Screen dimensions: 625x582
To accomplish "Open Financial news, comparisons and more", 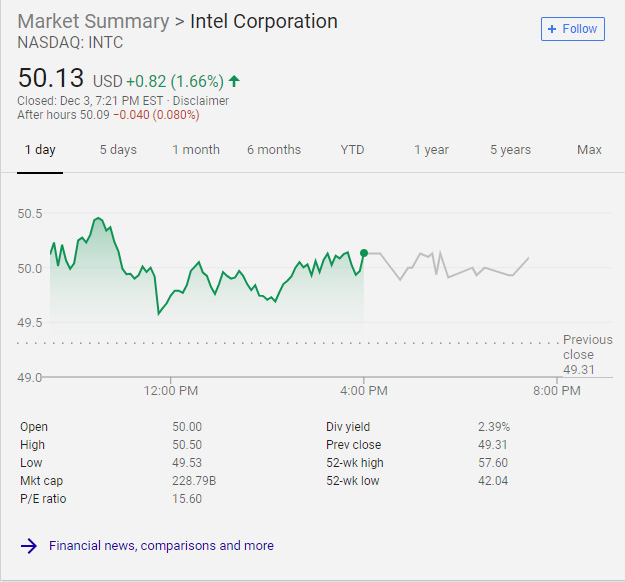I will [x=161, y=546].
